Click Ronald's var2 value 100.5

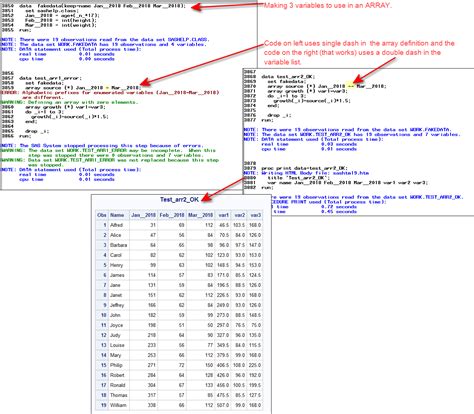239,385
